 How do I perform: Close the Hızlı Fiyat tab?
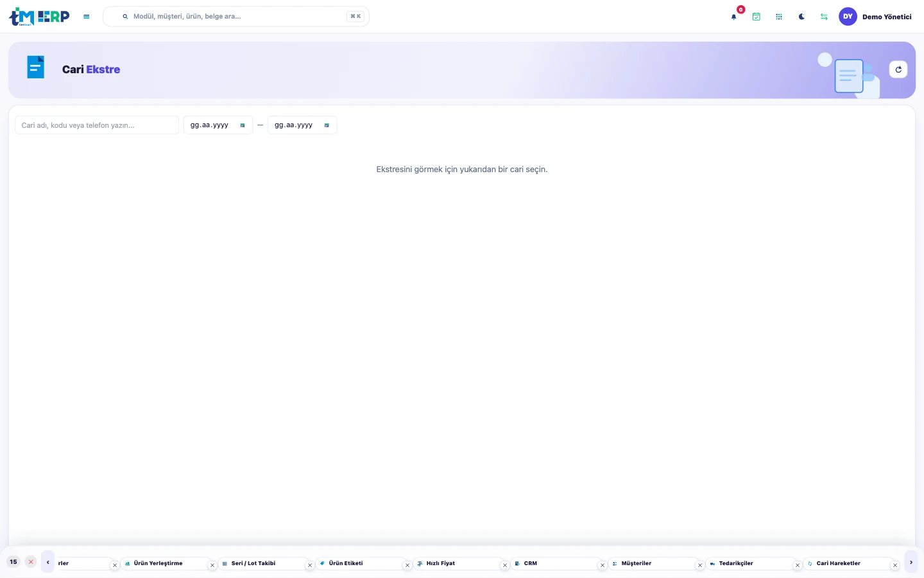point(505,566)
